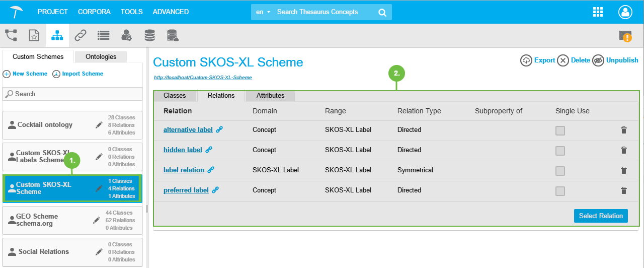This screenshot has width=644, height=268.
Task: Expand the CORPORA menu
Action: pos(94,12)
